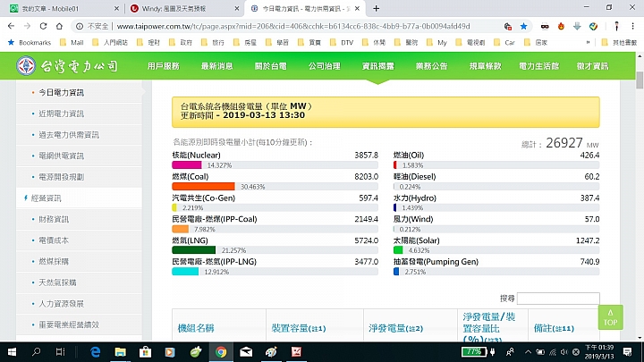Image resolution: width=644 pixels, height=362 pixels.
Task: Open the 用戶服務 menu
Action: pos(164,66)
